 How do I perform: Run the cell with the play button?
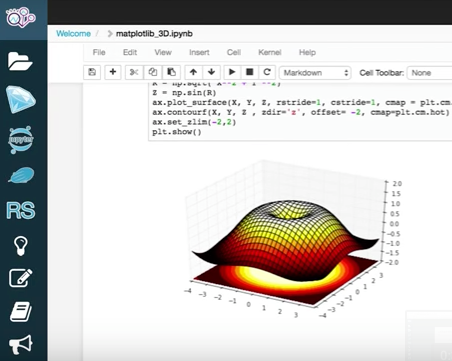coord(232,72)
